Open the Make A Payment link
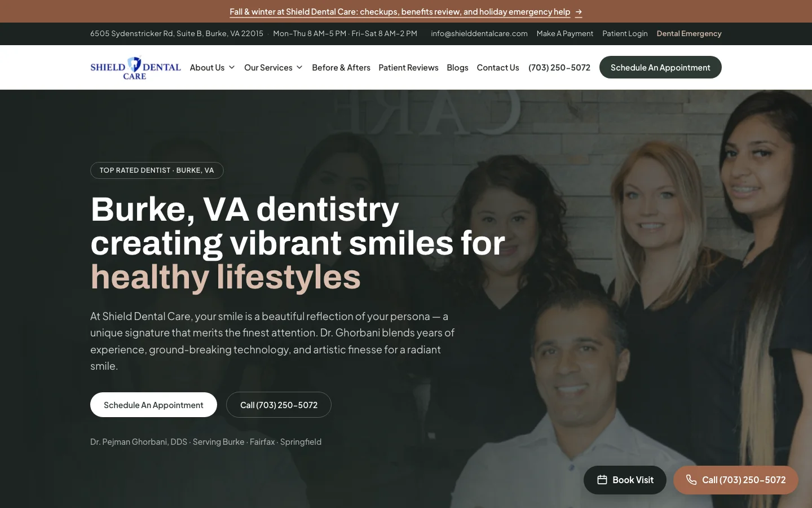Viewport: 812px width, 508px height. (x=565, y=34)
